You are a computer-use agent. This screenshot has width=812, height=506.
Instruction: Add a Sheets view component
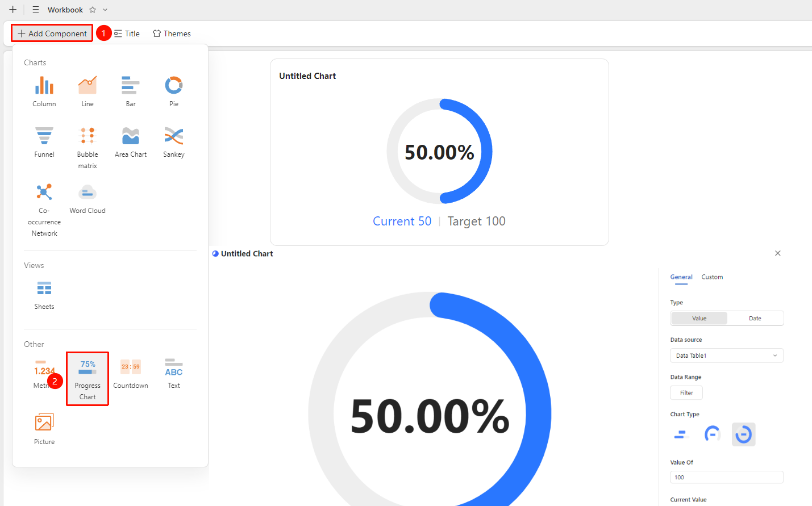pos(44,294)
